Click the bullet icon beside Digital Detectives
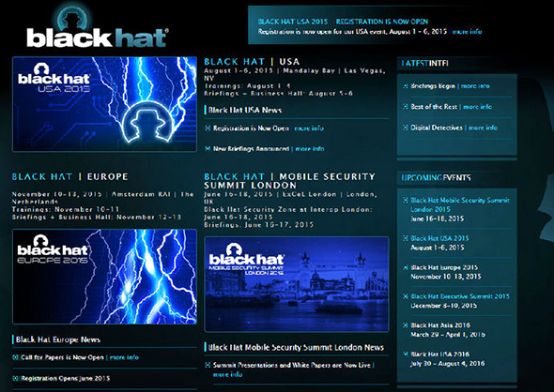The width and height of the screenshot is (554, 392). (406, 128)
